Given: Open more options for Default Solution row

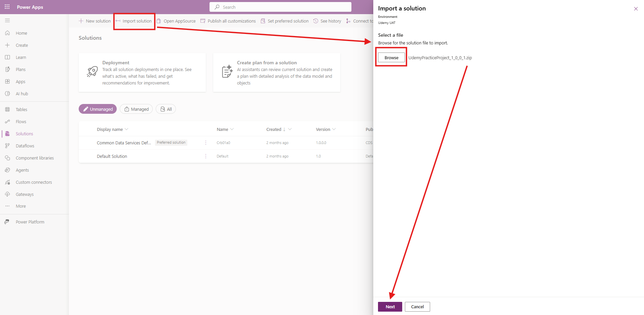Looking at the screenshot, I should tap(206, 156).
